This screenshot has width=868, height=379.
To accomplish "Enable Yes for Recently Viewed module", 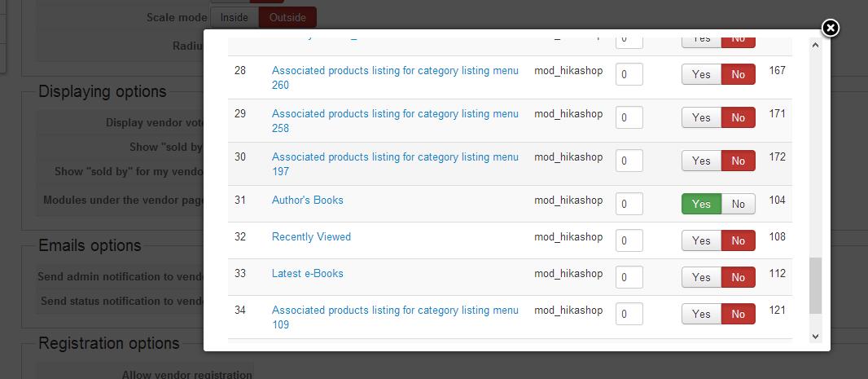I will point(701,240).
